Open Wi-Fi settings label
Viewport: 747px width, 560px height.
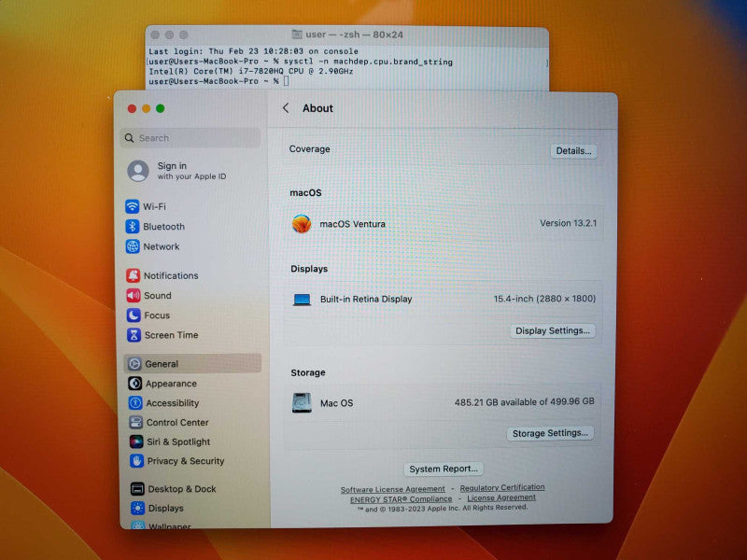click(x=154, y=206)
